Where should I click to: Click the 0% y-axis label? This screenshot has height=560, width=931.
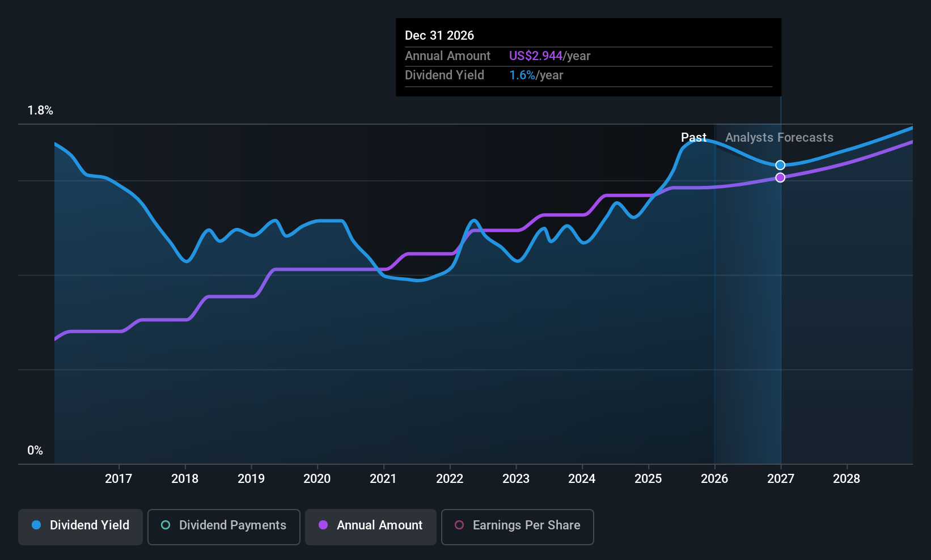(x=35, y=451)
